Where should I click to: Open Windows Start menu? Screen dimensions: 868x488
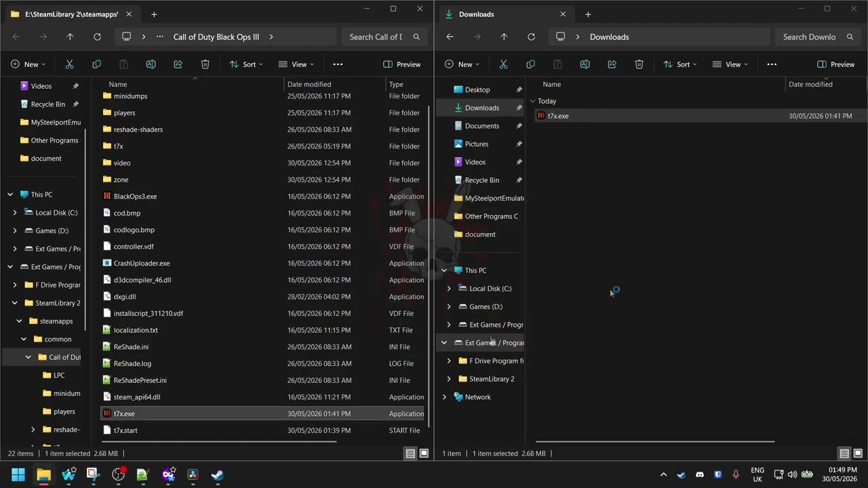click(18, 474)
